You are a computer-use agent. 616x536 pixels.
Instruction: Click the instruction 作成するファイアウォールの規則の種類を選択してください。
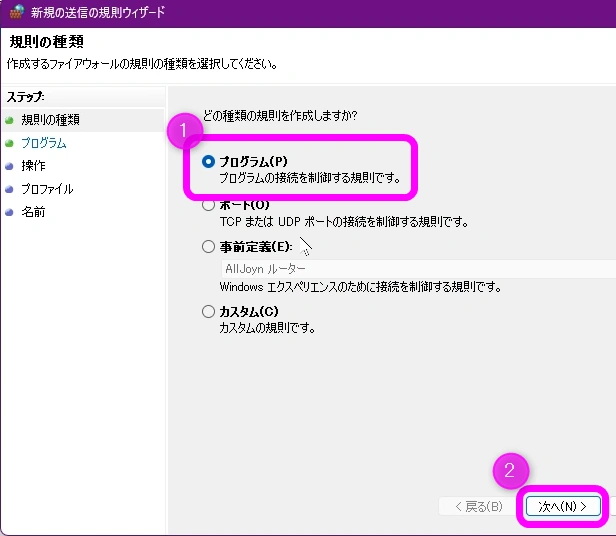click(x=142, y=64)
